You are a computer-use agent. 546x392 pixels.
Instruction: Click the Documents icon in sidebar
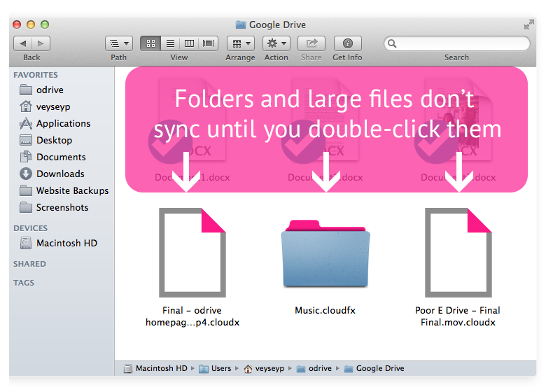click(26, 157)
